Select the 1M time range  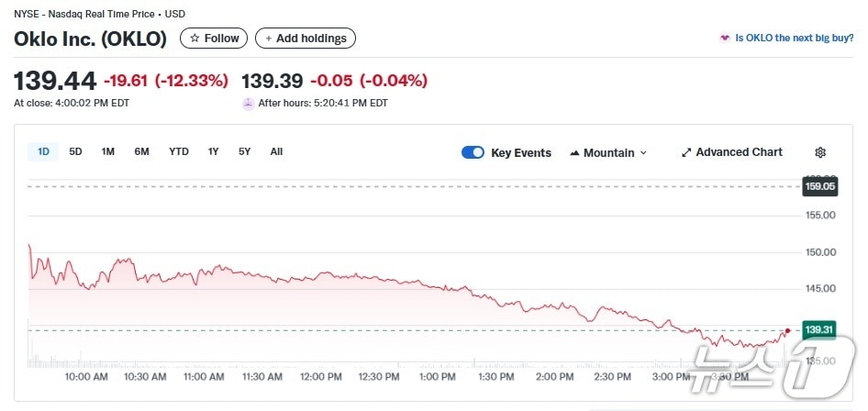107,152
